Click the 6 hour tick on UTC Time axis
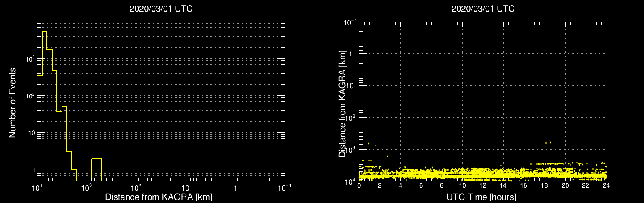 pos(421,186)
